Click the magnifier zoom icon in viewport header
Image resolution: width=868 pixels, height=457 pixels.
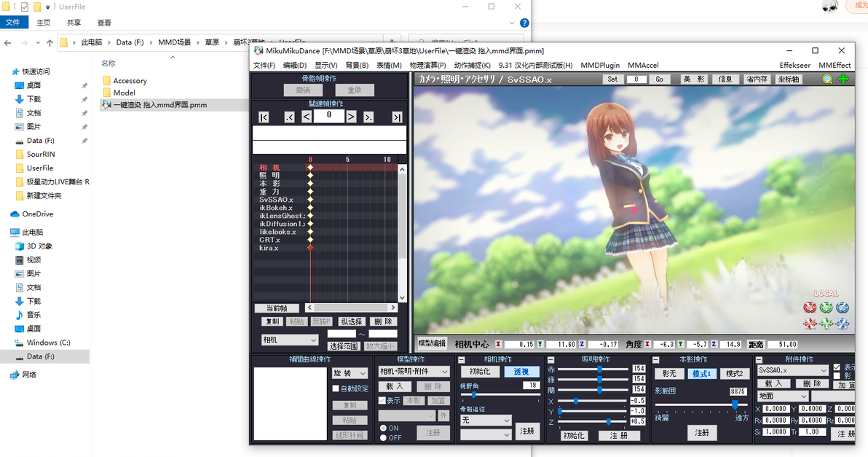[827, 79]
